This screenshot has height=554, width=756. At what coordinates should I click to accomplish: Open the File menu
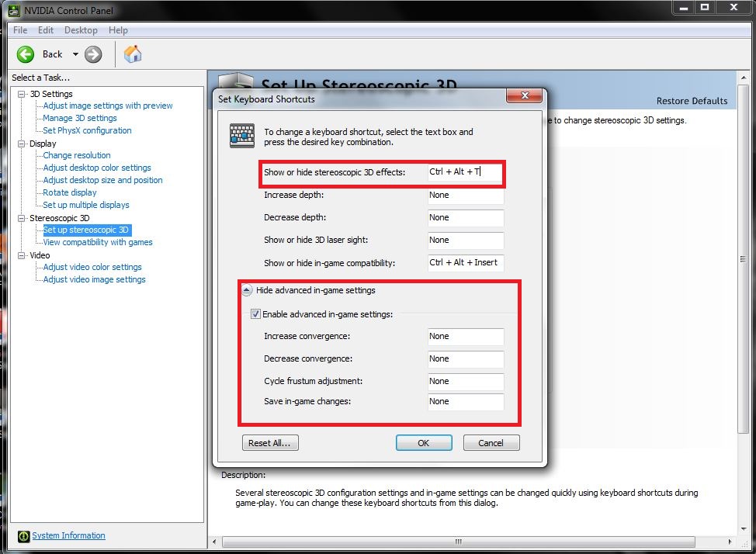click(20, 30)
